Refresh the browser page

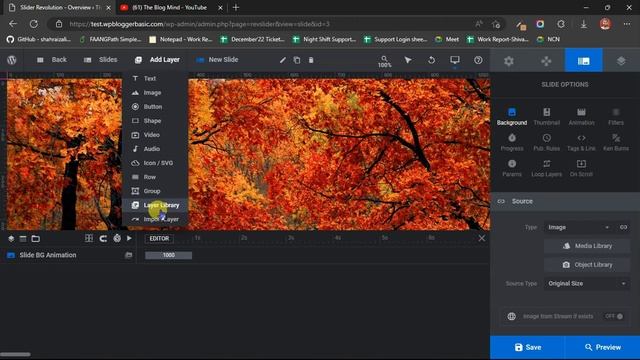33,24
